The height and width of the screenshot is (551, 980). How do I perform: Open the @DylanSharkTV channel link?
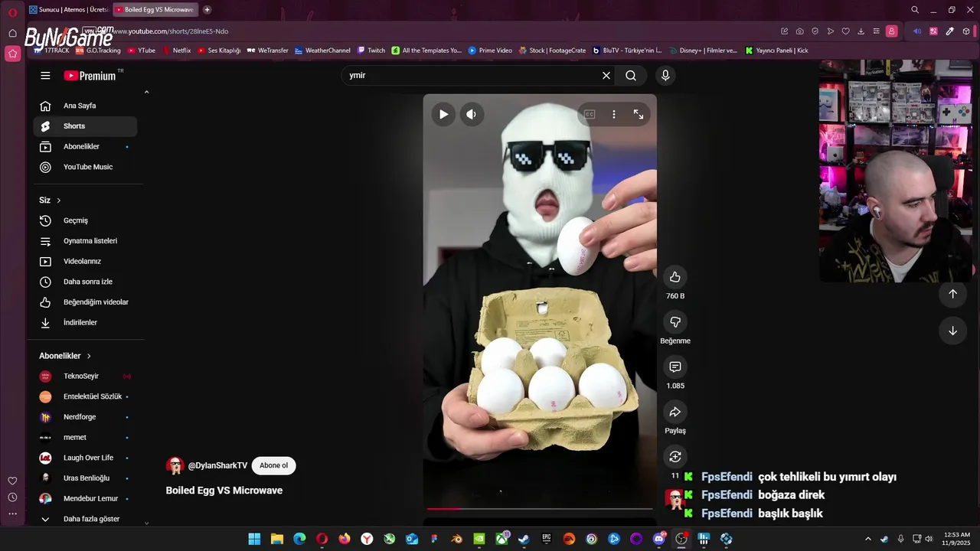(218, 465)
